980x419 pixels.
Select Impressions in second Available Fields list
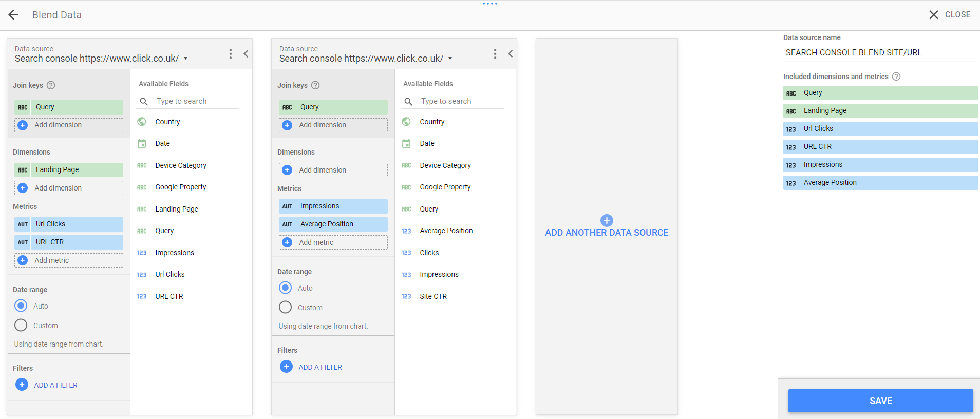pyautogui.click(x=439, y=275)
